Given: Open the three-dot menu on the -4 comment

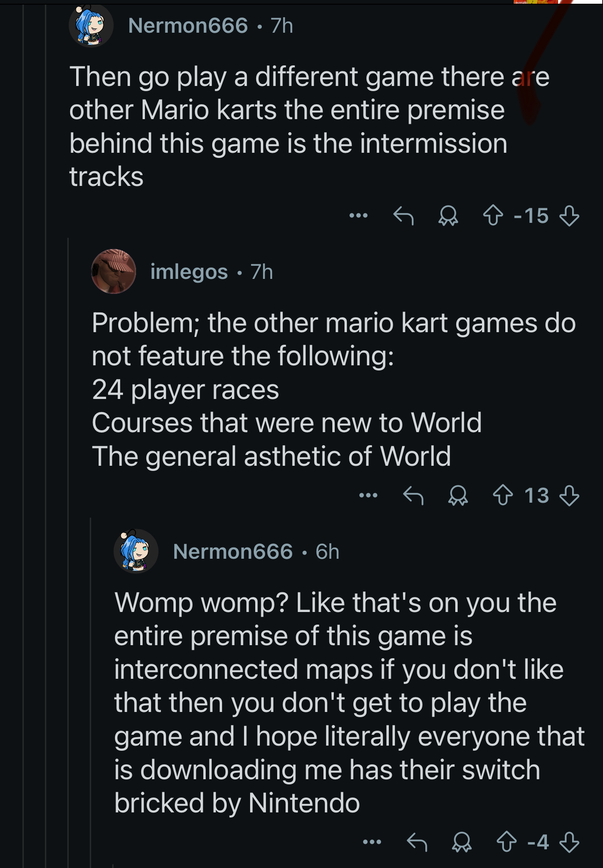Looking at the screenshot, I should [372, 842].
